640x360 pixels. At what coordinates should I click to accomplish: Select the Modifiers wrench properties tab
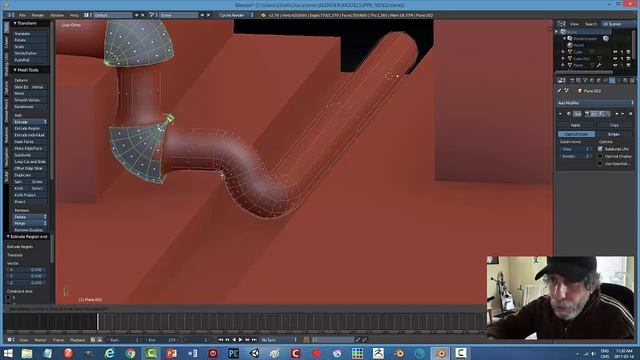pyautogui.click(x=612, y=81)
